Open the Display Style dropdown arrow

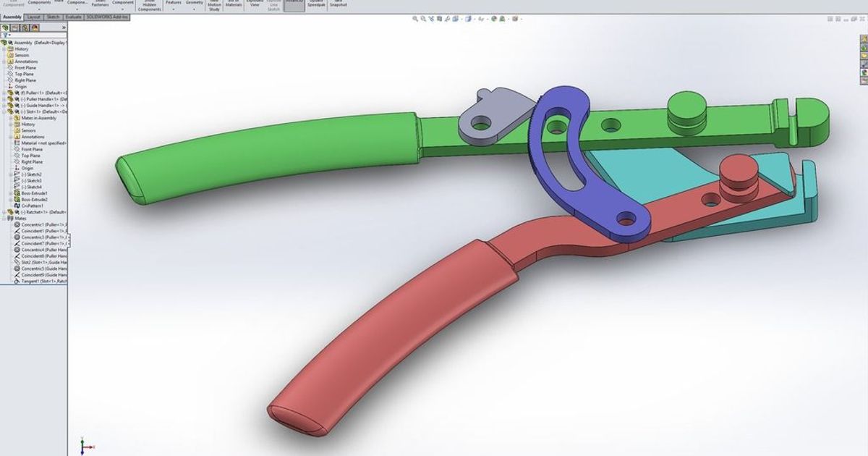point(475,19)
